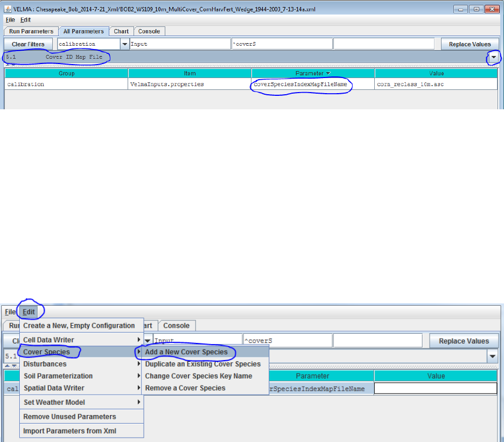This screenshot has width=504, height=442.
Task: Open the calibration group filter dropdown
Action: [124, 44]
